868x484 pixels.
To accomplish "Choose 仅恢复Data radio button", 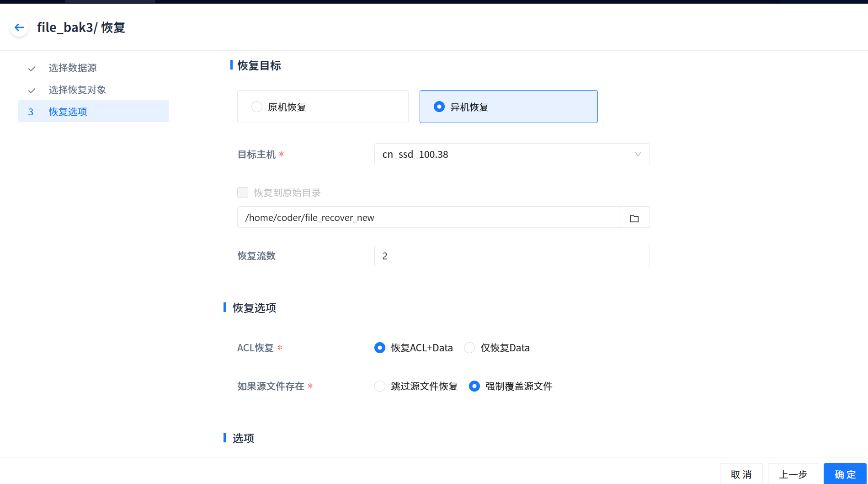I will tap(469, 348).
